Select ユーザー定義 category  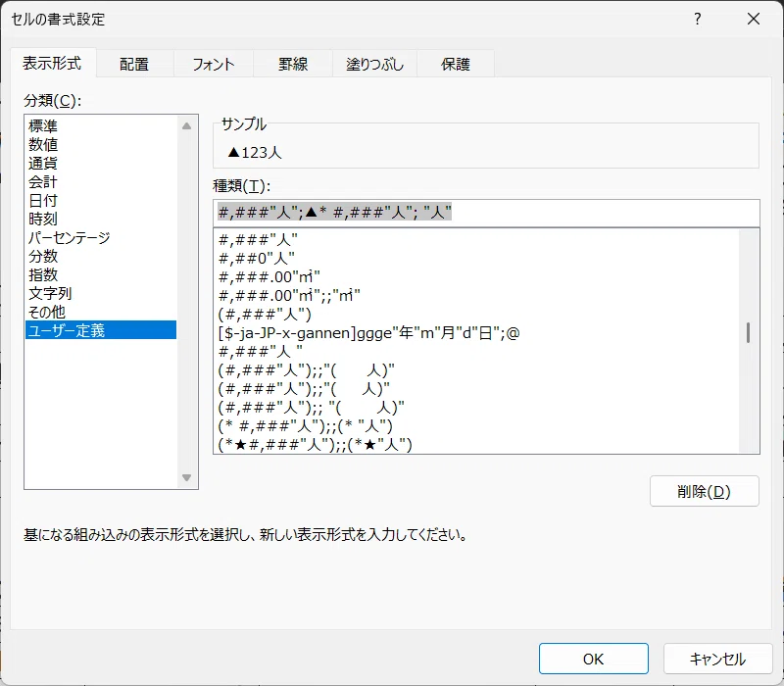101,330
